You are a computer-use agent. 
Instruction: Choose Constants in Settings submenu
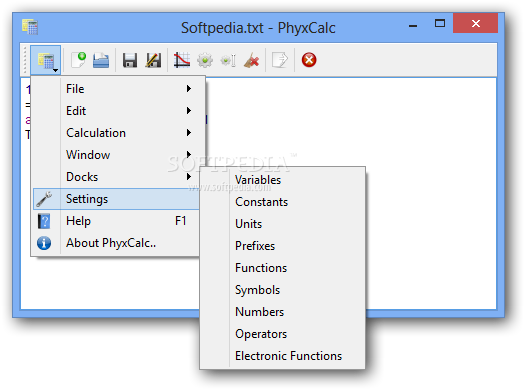(x=282, y=202)
